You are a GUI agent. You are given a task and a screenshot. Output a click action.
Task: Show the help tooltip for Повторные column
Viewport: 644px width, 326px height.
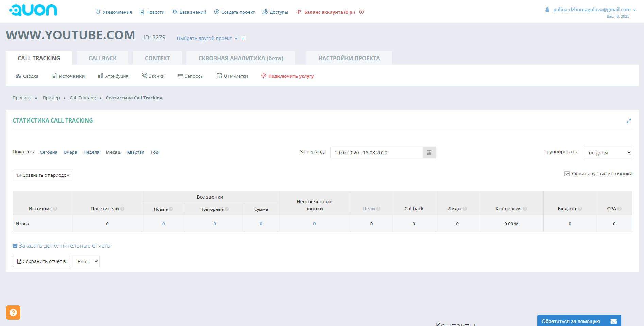227,209
